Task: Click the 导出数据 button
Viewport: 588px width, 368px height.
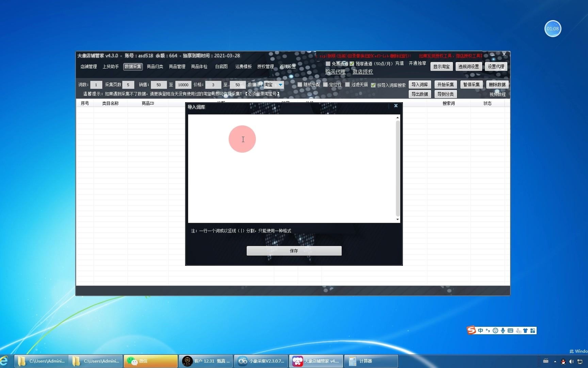Action: (x=420, y=94)
